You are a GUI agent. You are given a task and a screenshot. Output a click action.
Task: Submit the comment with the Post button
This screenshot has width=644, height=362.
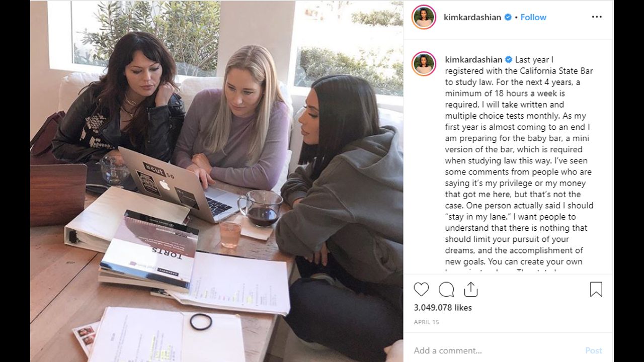pyautogui.click(x=593, y=350)
